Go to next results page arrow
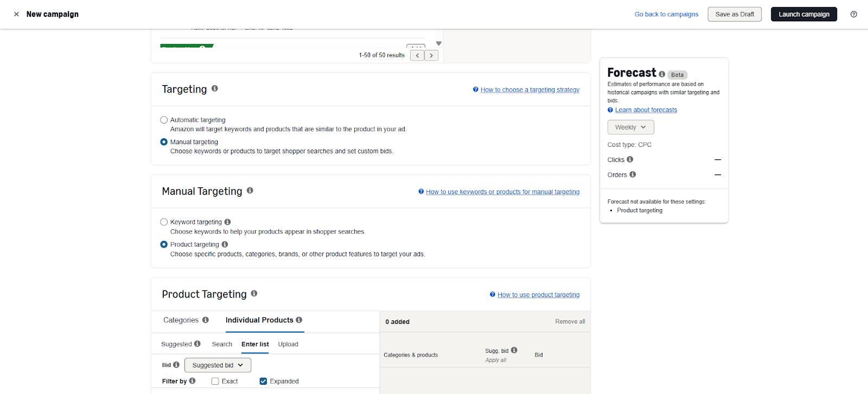Image resolution: width=868 pixels, height=394 pixels. pyautogui.click(x=431, y=55)
